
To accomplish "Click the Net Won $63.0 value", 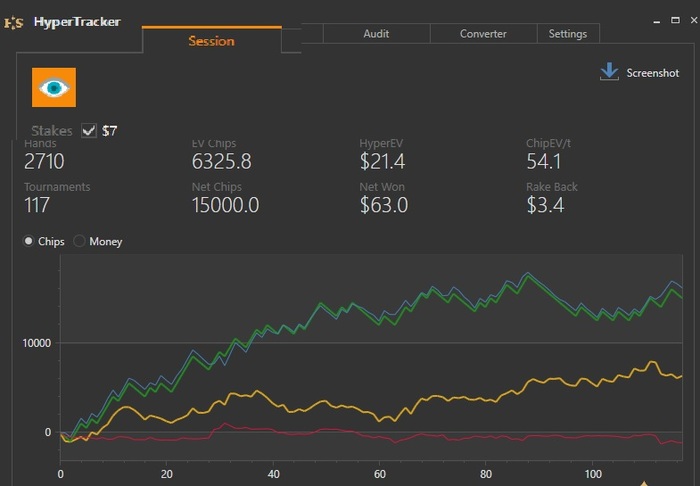I will coord(383,205).
